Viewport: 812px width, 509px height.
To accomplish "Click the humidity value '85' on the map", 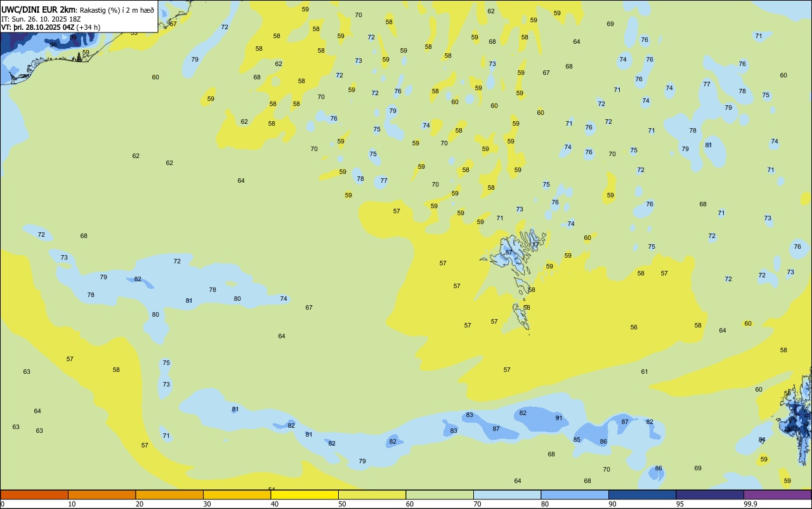I will point(577,439).
